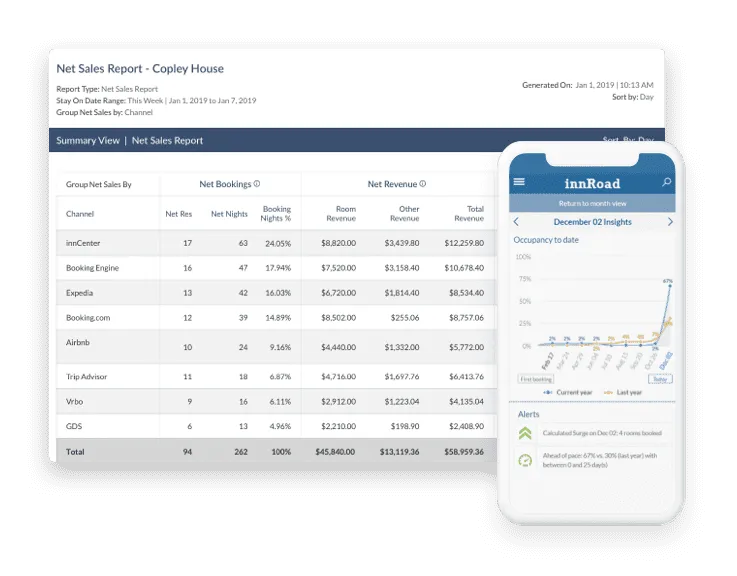The width and height of the screenshot is (737, 576).
Task: Click Group Net Sales by: Channel
Action: click(x=104, y=112)
